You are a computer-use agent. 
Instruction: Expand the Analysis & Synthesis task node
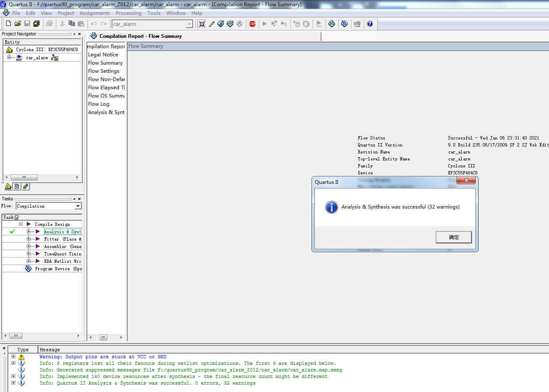pyautogui.click(x=29, y=232)
